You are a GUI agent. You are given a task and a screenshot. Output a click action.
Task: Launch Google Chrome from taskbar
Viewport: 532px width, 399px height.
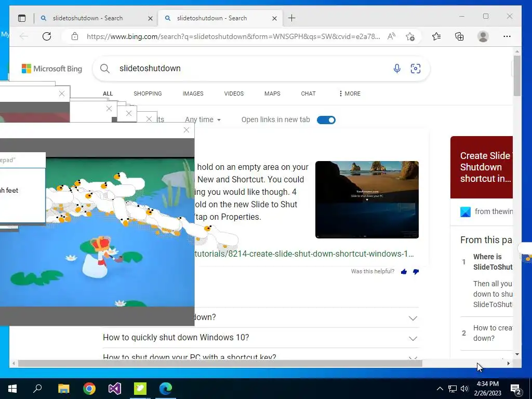89,389
